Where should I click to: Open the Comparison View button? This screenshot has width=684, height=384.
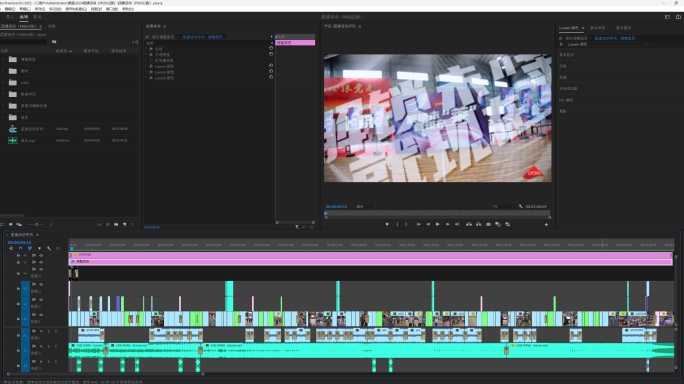click(498, 224)
